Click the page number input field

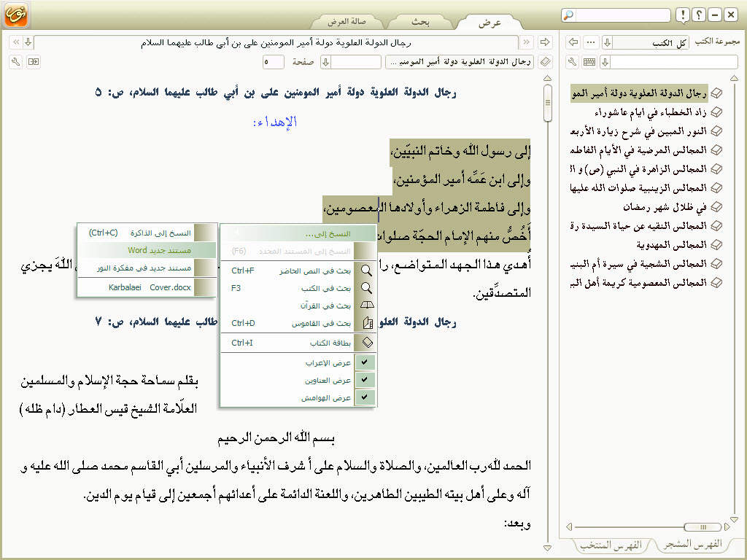pos(274,62)
